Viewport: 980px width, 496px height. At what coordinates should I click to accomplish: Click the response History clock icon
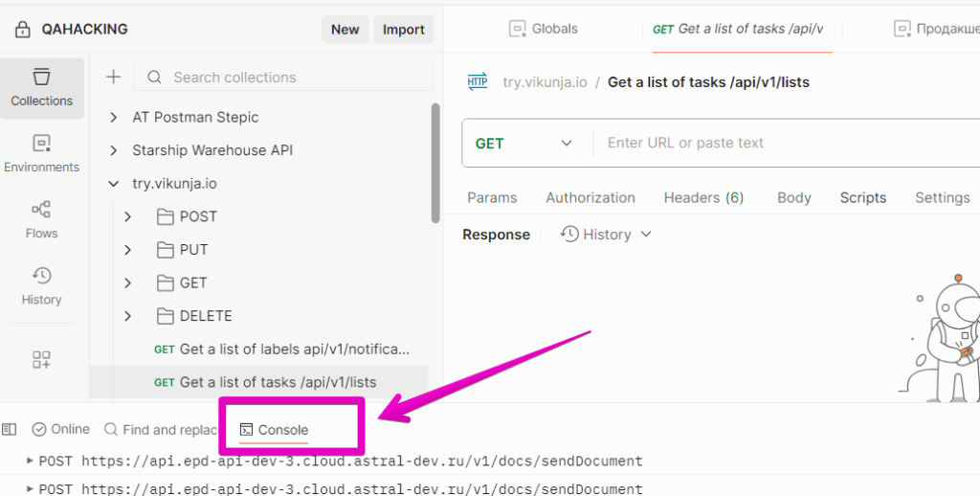pos(569,234)
